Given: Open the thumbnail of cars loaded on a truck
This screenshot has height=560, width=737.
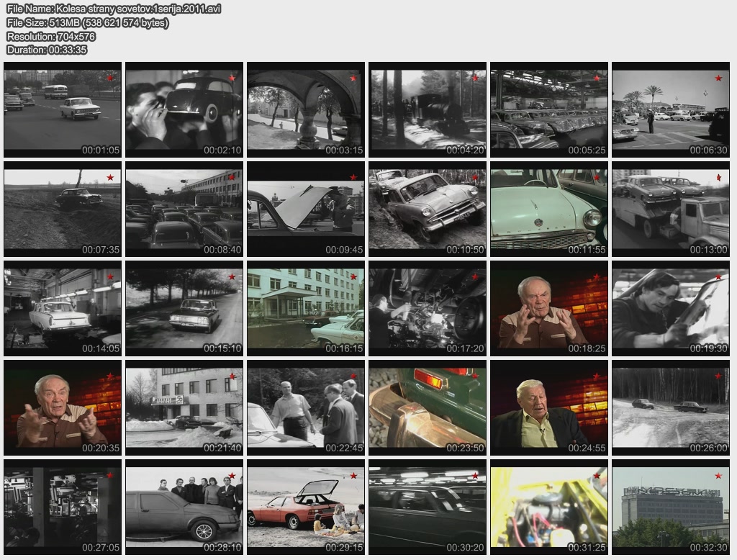Looking at the screenshot, I should click(x=670, y=209).
